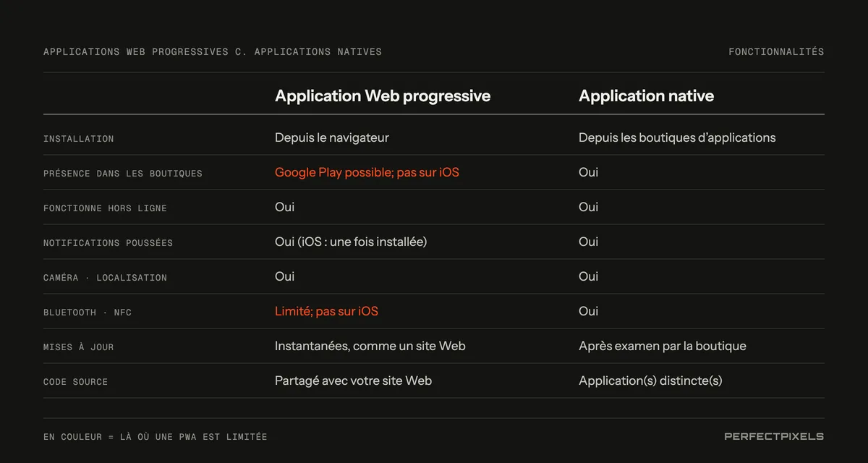Click the PERFECTPIXELS logo in the footer
Viewport: 868px width, 463px height.
pos(774,436)
